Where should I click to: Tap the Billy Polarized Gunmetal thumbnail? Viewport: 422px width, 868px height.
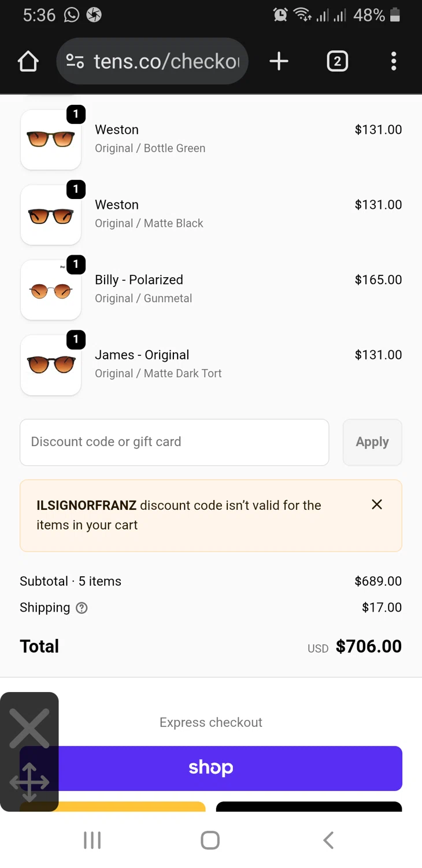click(51, 290)
